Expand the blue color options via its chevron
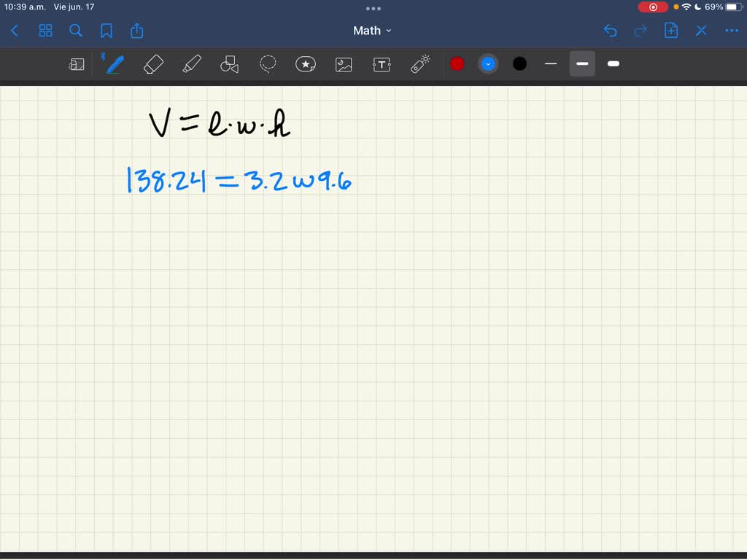Viewport: 747px width, 560px height. tap(487, 64)
